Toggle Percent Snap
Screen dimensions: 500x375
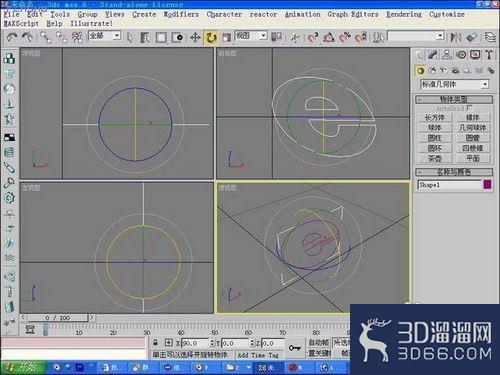coord(345,37)
